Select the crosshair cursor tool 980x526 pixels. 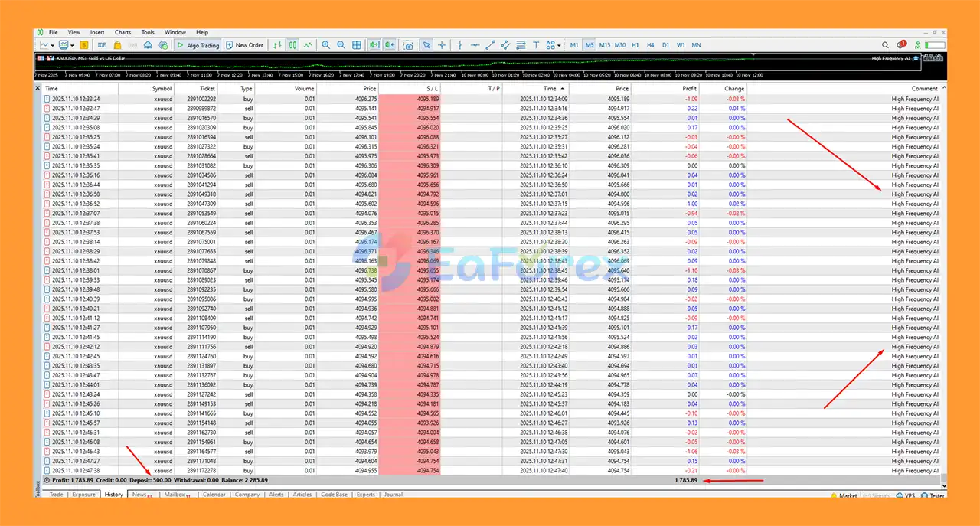coord(442,45)
